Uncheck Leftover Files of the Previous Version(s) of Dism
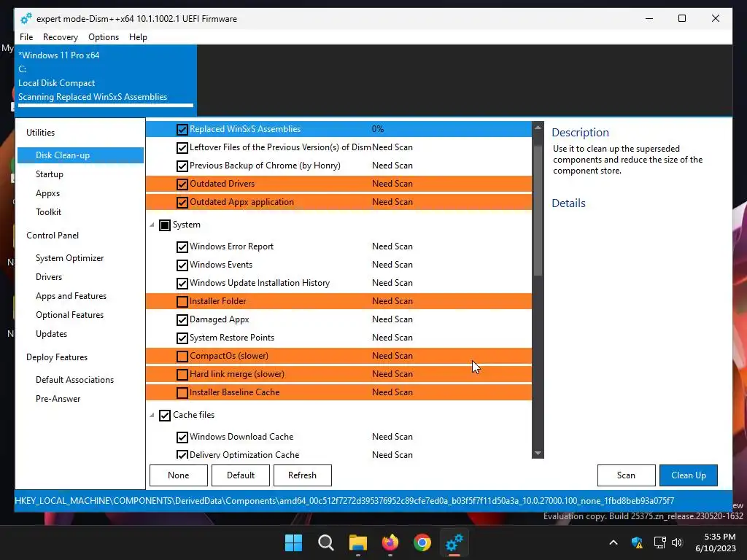Screen dimensions: 747x560 (x=182, y=147)
